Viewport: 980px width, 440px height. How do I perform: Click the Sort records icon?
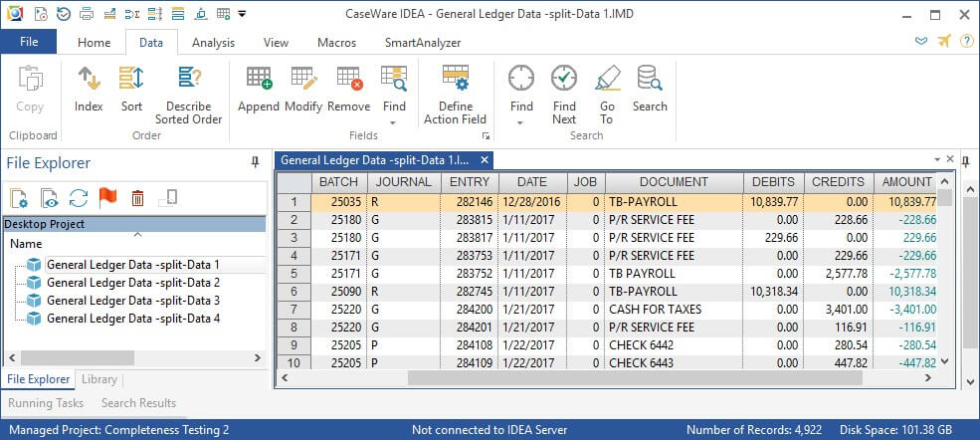click(x=131, y=79)
